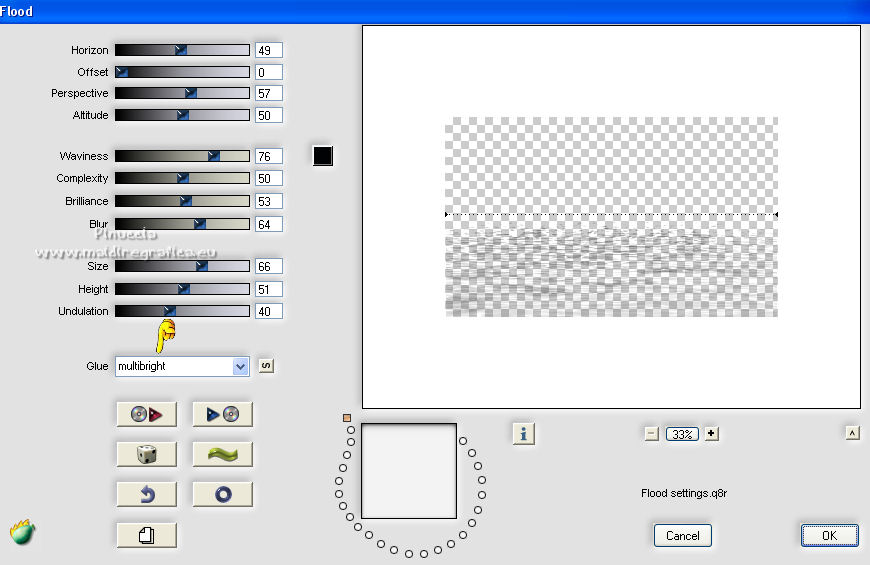Screen dimensions: 870x565
Task: Click the Offset slider track
Action: point(182,72)
